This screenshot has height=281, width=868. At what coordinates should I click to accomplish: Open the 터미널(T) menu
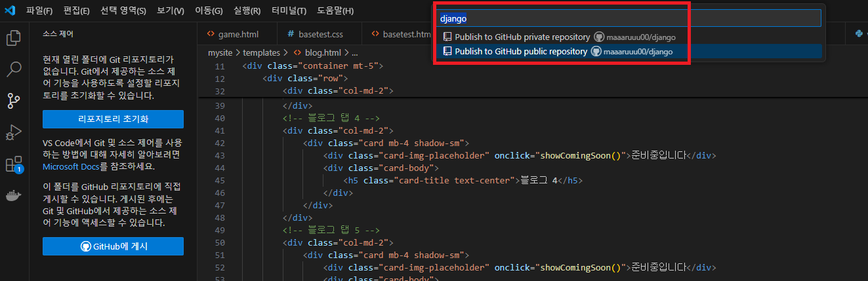pos(289,10)
